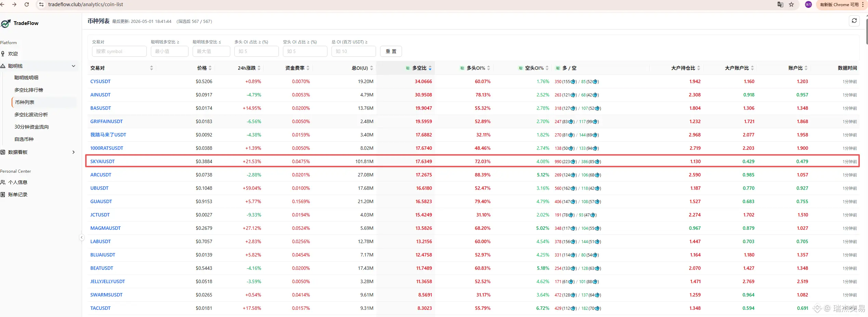Sort by 多头OI% using its sort arrows
Image resolution: width=868 pixels, height=317 pixels.
(x=489, y=68)
